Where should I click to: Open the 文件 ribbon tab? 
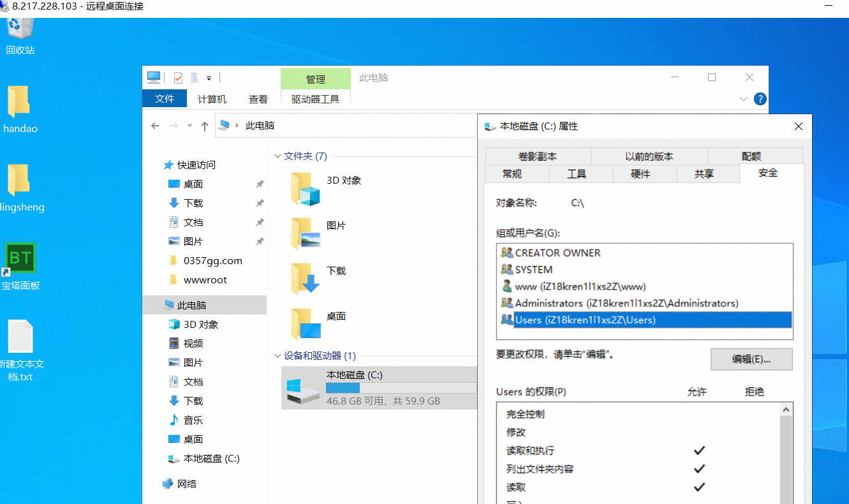tap(165, 99)
